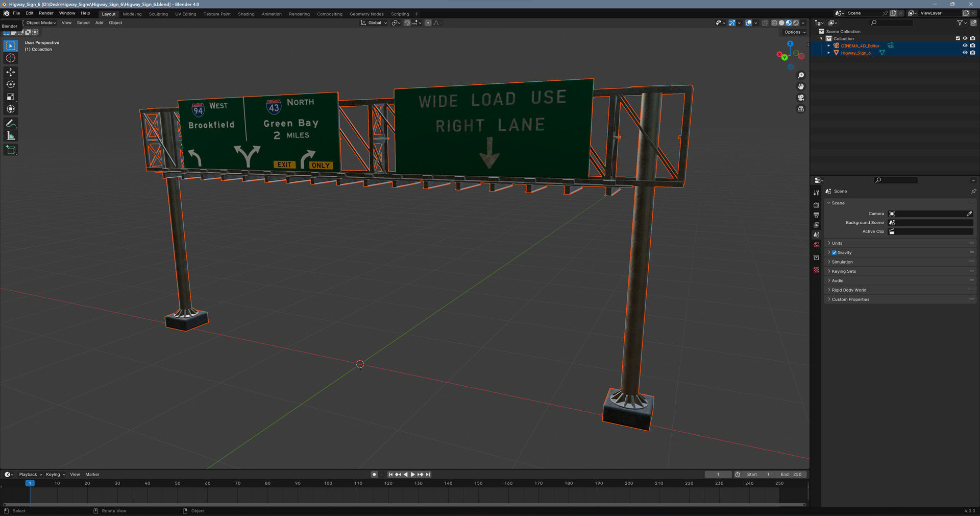The width and height of the screenshot is (980, 516).
Task: Open the Collection properties tab
Action: [x=817, y=257]
